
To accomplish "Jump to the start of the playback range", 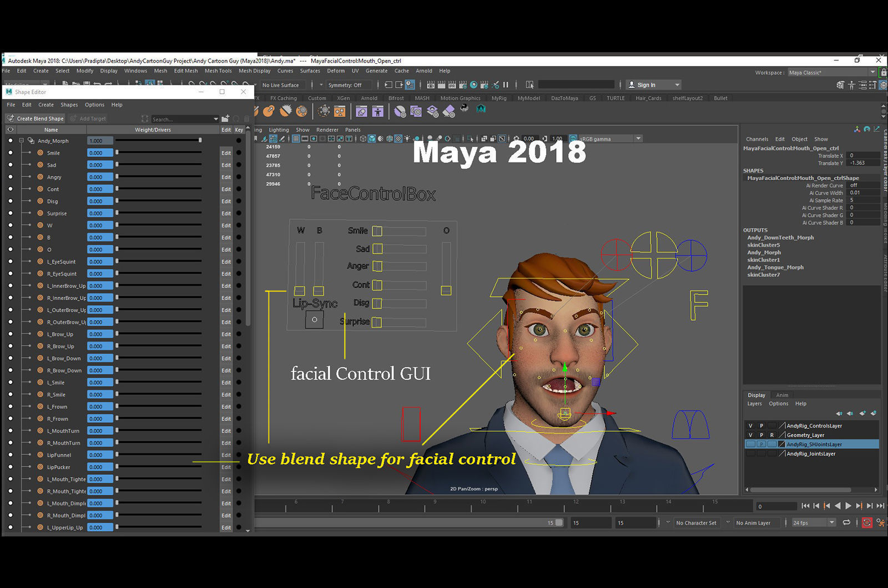I will click(805, 505).
